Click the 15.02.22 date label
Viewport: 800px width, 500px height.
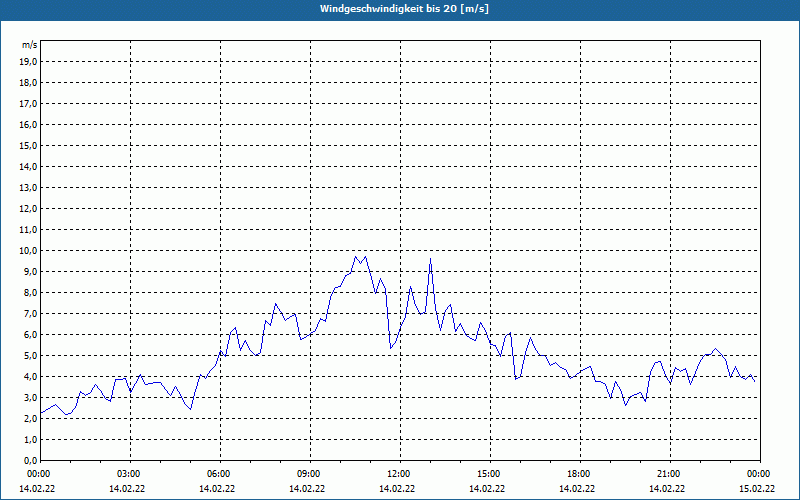coord(757,489)
